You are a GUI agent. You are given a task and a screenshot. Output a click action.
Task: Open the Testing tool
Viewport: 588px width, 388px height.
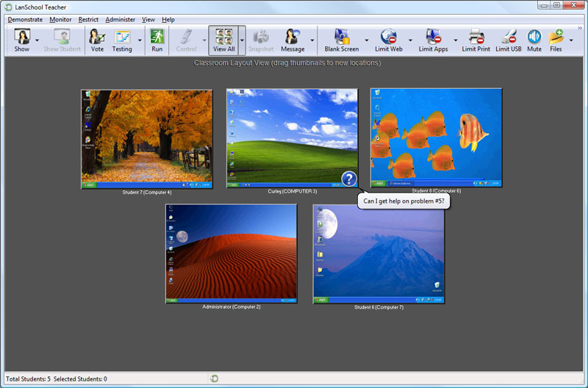click(122, 40)
